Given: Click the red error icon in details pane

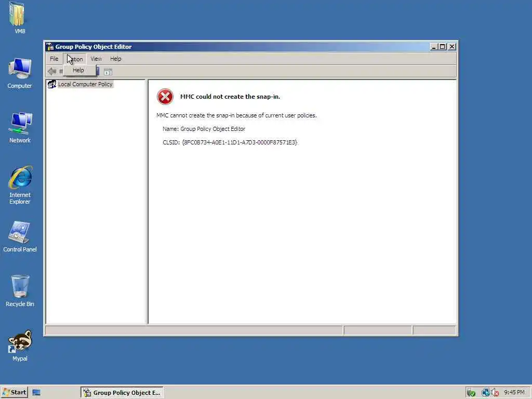Looking at the screenshot, I should [x=165, y=97].
